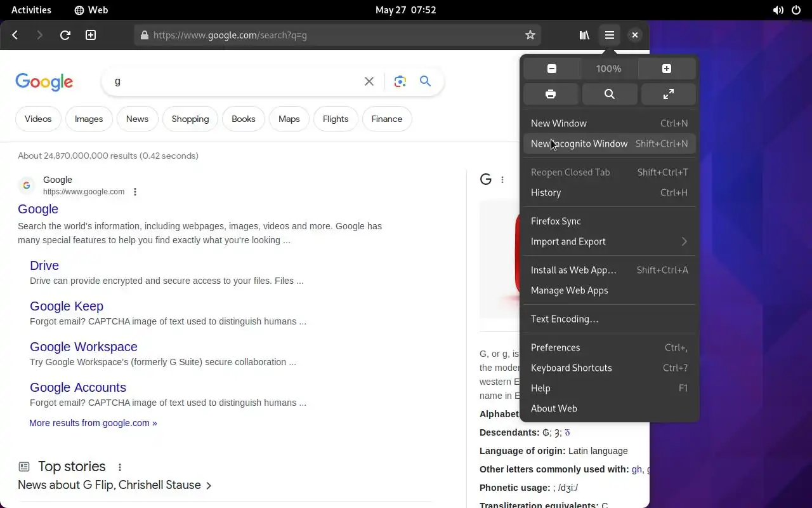
Task: Open Firefox Sync option
Action: click(x=609, y=221)
